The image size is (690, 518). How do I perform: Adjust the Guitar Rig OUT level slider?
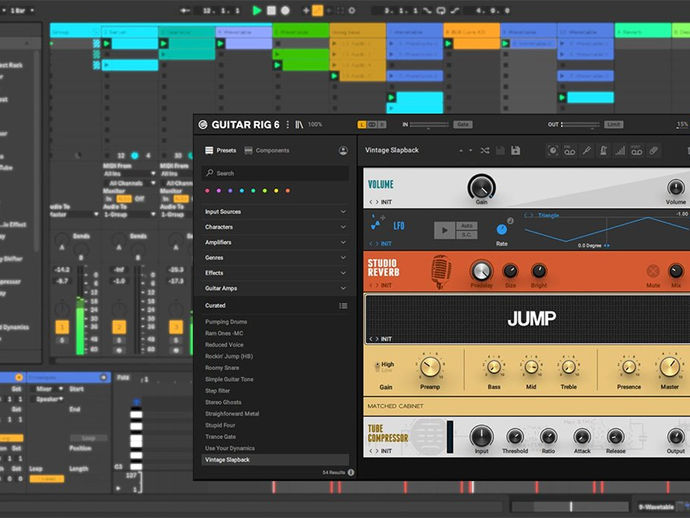pos(580,125)
